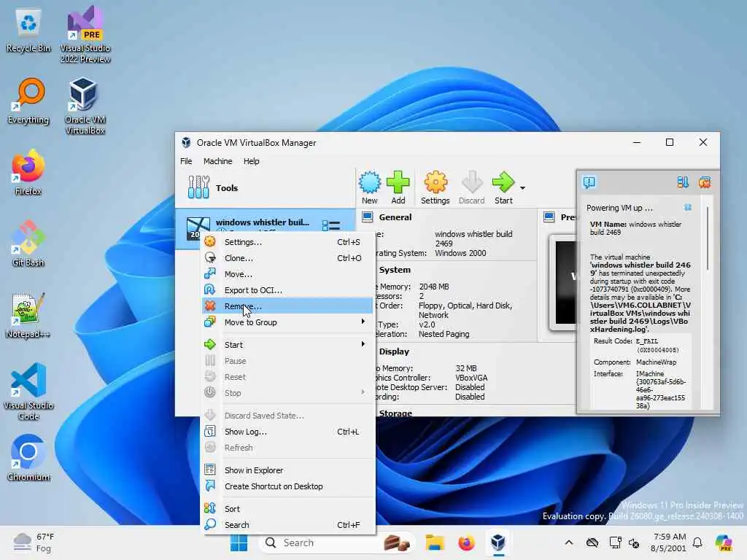Open the weather widget showing 67°F

[x=34, y=542]
